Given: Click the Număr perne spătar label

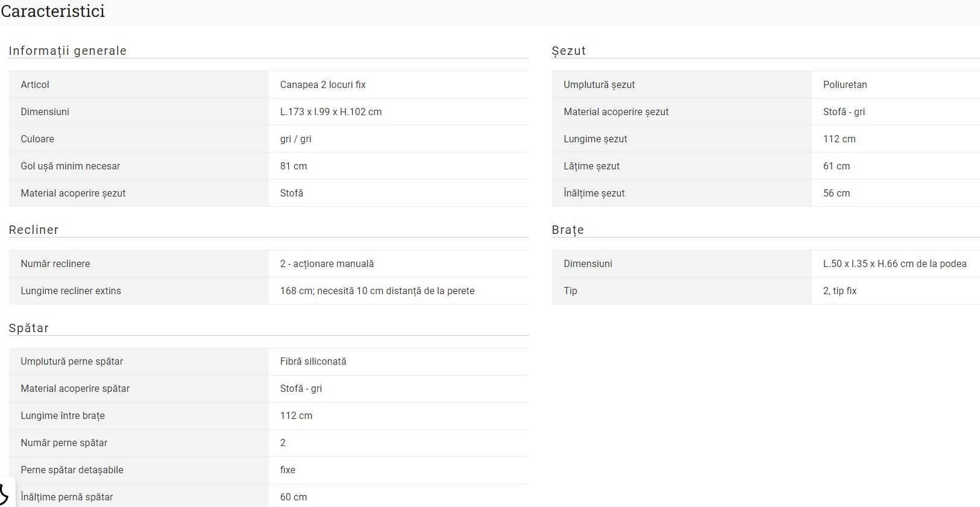Looking at the screenshot, I should (64, 442).
